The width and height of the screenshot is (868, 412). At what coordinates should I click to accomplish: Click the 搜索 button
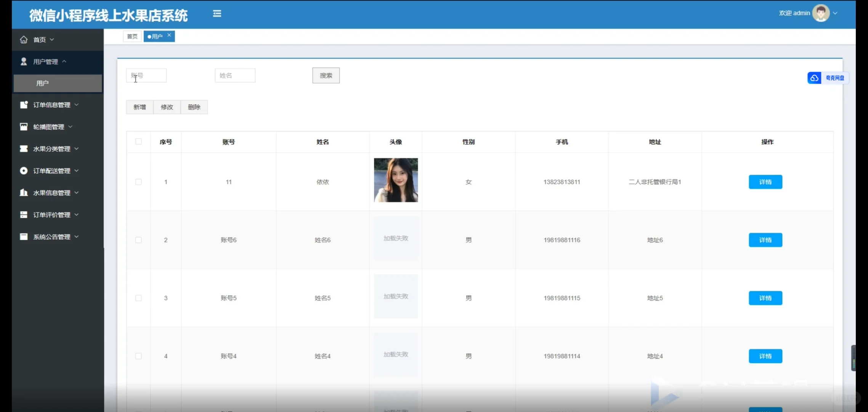(326, 76)
